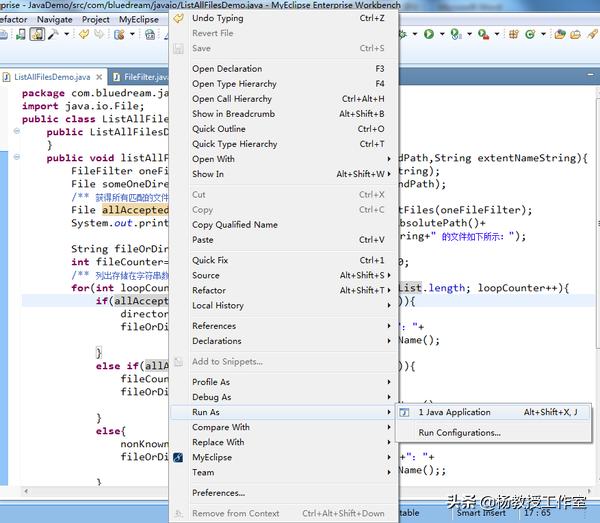The width and height of the screenshot is (600, 523).
Task: Open the MyEclipse menu in menu bar
Action: [138, 19]
